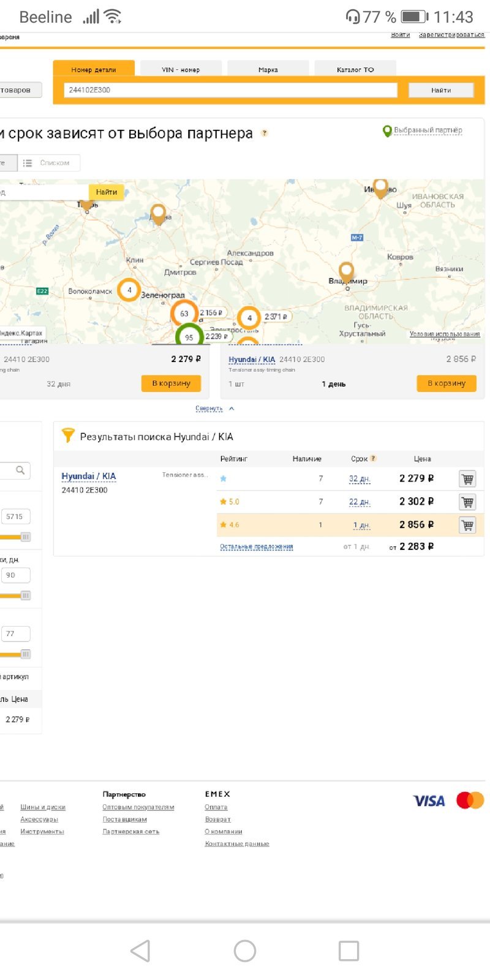The image size is (490, 980).
Task: Tap the Android Home navigation button
Action: pyautogui.click(x=245, y=951)
